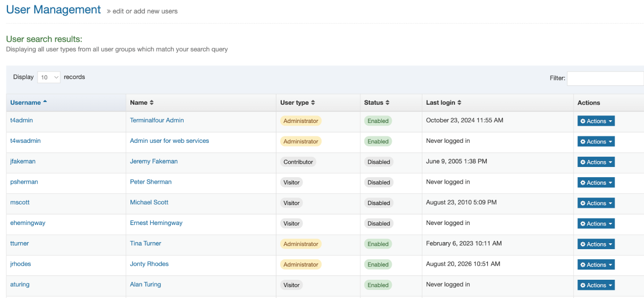
Task: Open Actions dropdown for jrhodes
Action: pos(596,265)
